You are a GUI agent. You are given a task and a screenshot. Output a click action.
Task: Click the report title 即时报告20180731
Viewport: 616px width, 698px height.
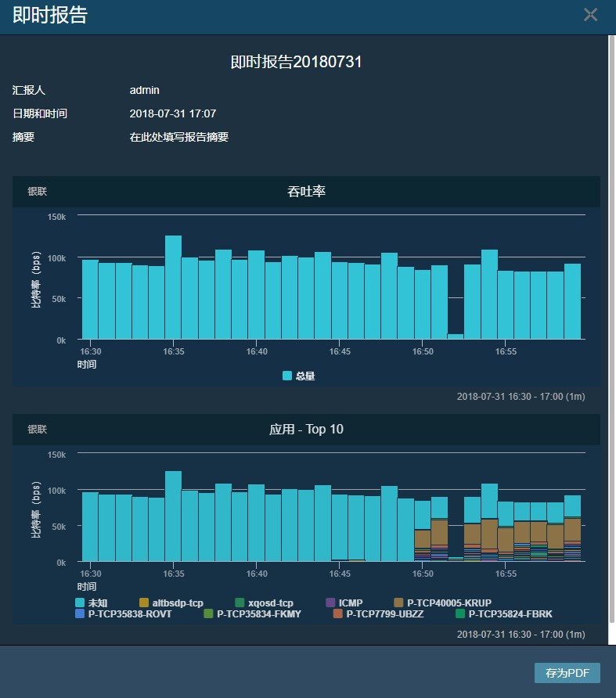[296, 63]
